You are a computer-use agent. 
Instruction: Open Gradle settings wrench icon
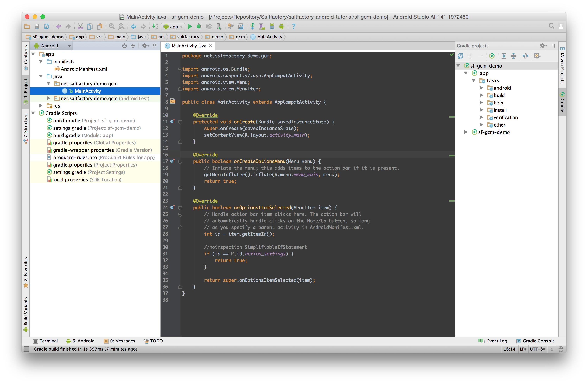[x=537, y=56]
